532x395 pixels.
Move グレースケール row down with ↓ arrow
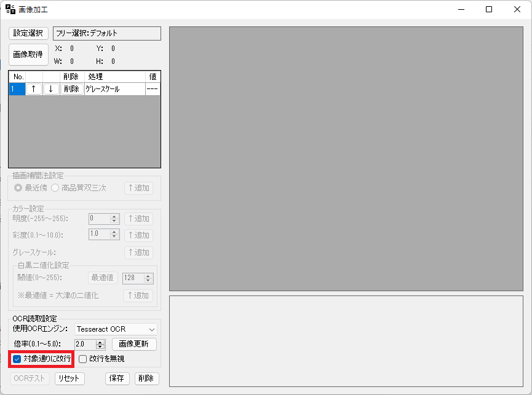50,88
